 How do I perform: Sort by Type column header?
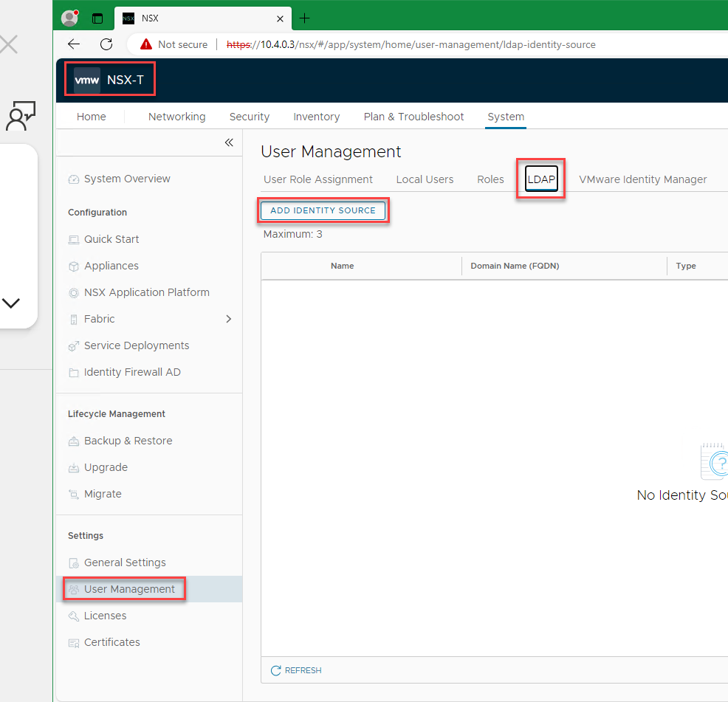point(686,266)
